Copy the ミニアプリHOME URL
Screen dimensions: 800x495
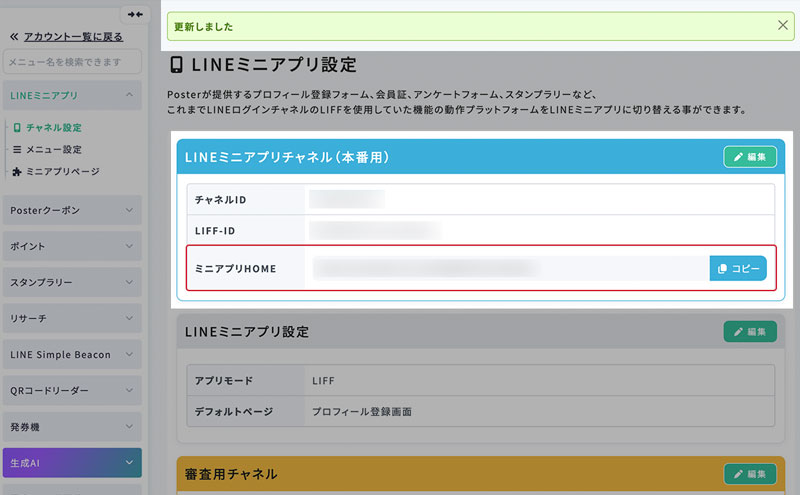coord(737,269)
